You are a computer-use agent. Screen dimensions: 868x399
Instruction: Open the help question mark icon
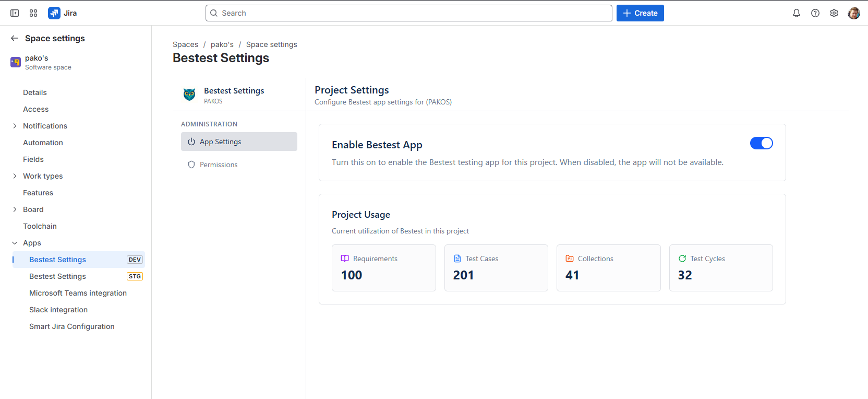pos(815,13)
